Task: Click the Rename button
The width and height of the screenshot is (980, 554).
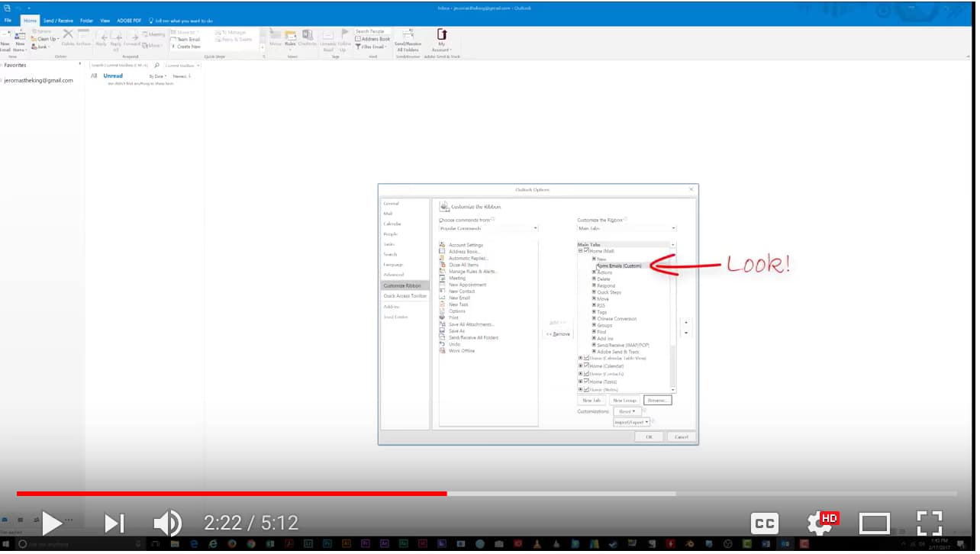Action: (658, 400)
